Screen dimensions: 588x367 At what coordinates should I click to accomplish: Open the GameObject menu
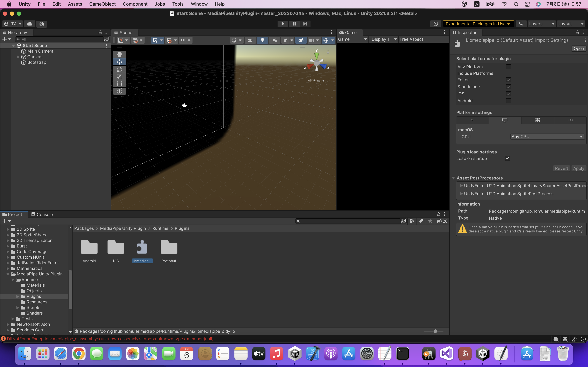102,4
